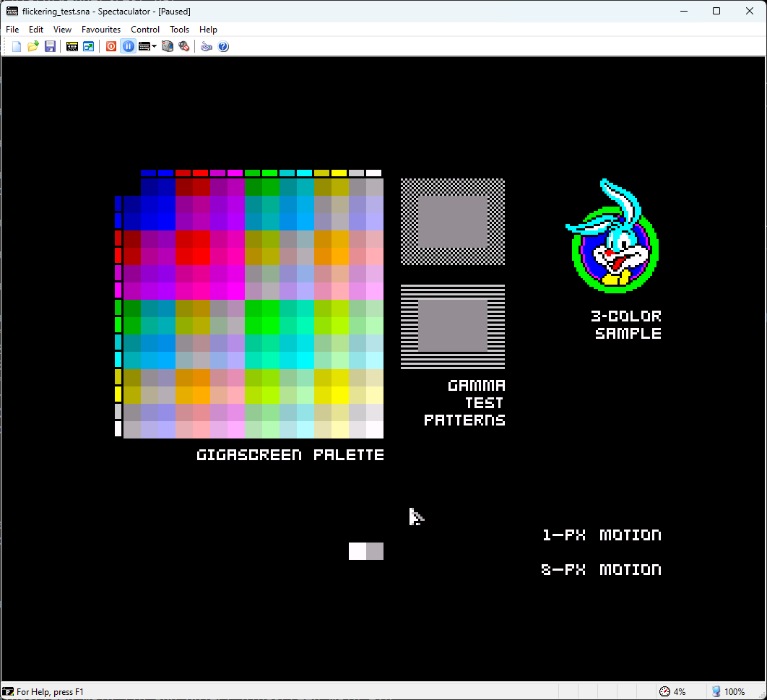
Task: Click the checkerboard gamma test pattern
Action: [x=452, y=222]
